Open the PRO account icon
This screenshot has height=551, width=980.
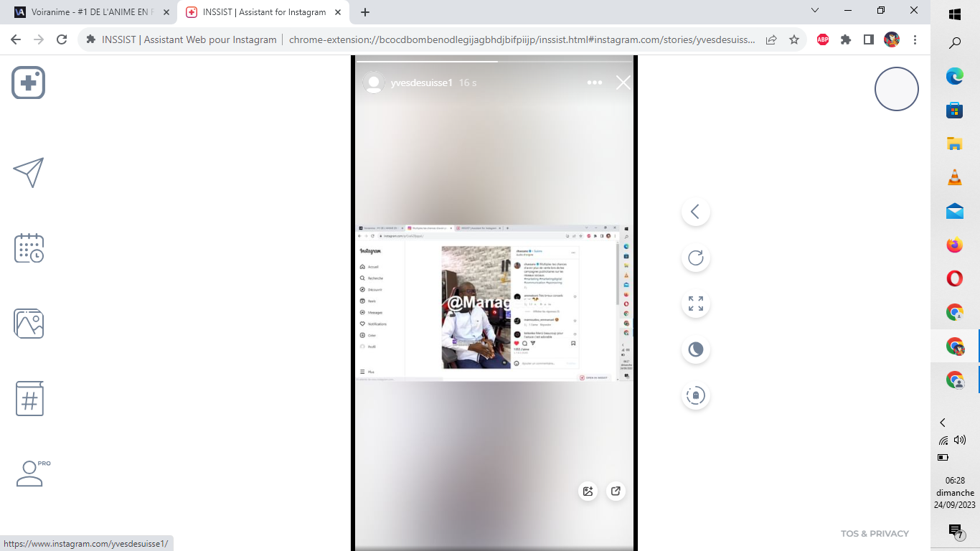(x=30, y=474)
